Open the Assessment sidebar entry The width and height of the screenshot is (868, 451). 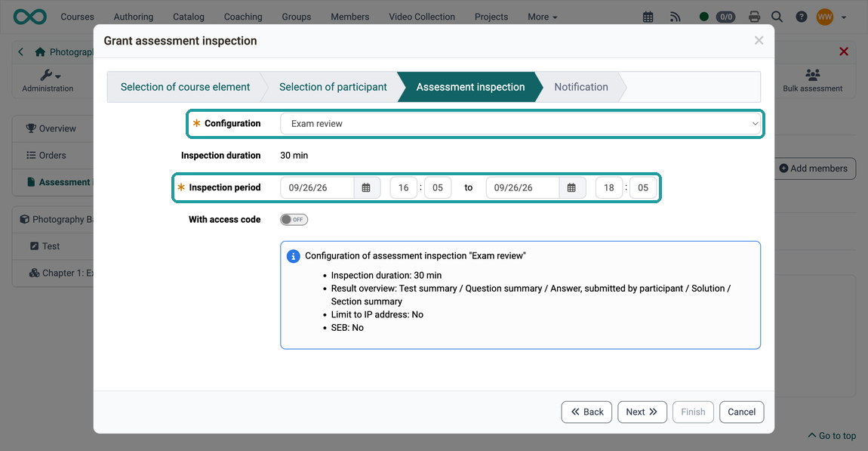pyautogui.click(x=53, y=182)
